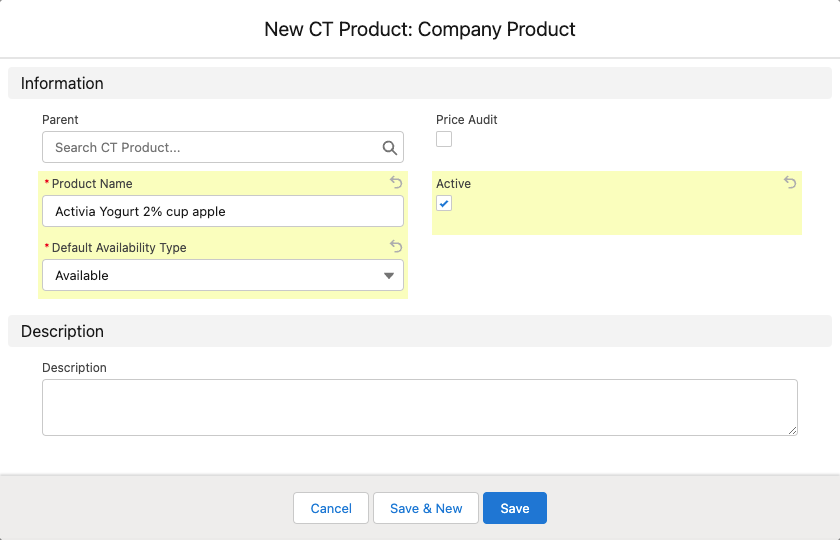Undo changes to Active checkbox
Viewport: 840px width, 540px height.
790,183
